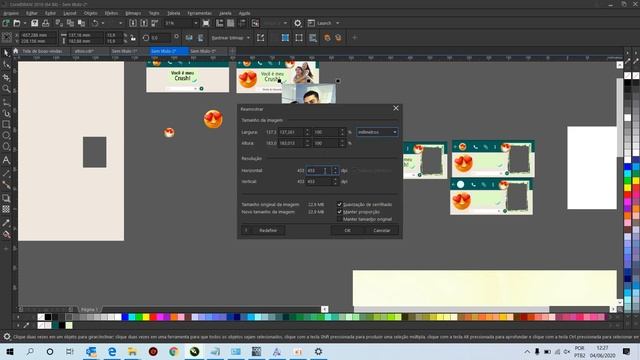Open the Rastrear bitmap dropdown
Viewport: 640px width, 360px height.
coord(231,38)
